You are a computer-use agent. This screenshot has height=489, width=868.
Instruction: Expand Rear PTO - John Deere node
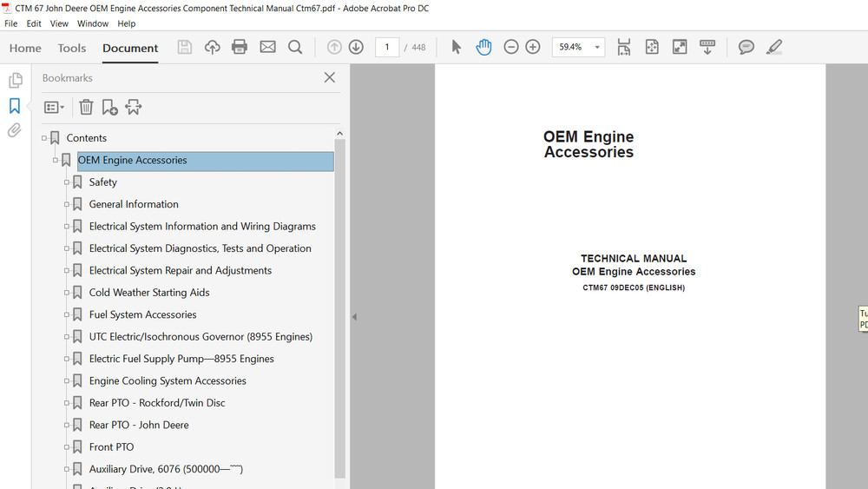click(67, 425)
